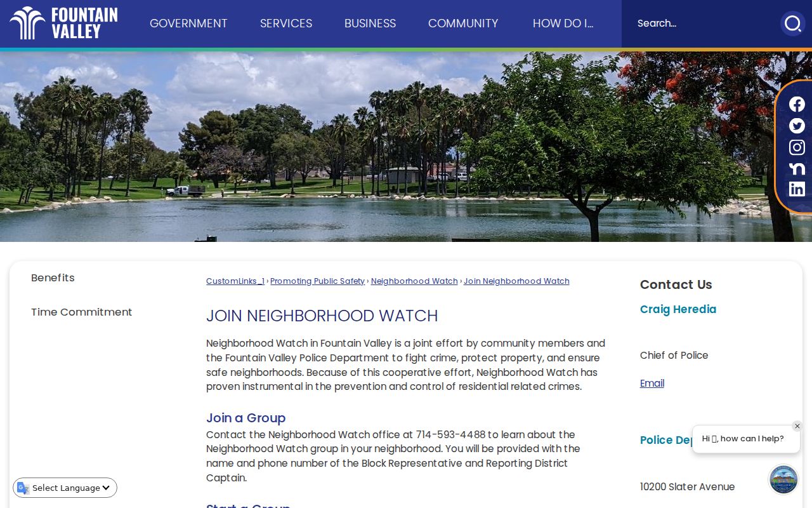The image size is (812, 508).
Task: Open the How Do I... menu
Action: tap(563, 23)
